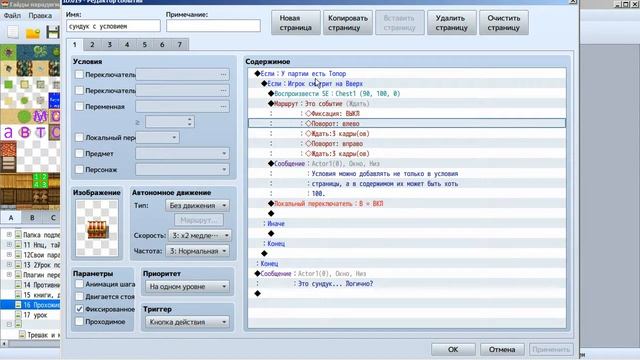Enable the Локальный переключатель checkbox
640x360 pixels.
click(x=79, y=138)
